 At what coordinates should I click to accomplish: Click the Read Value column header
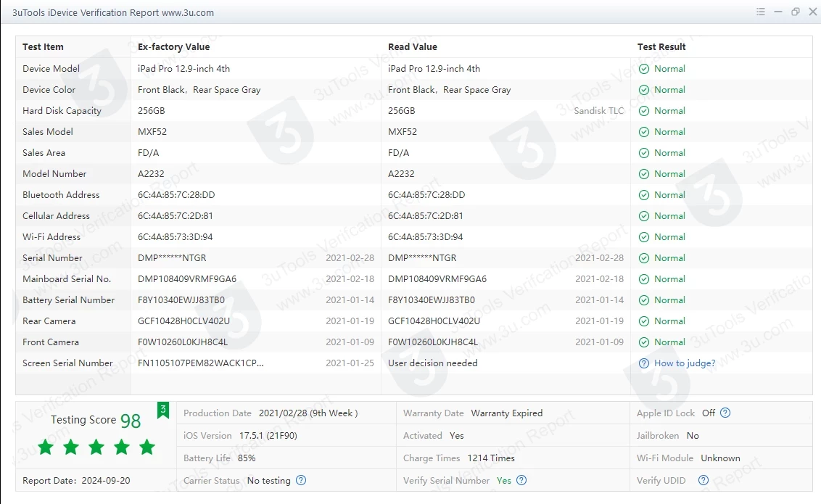[x=413, y=46]
